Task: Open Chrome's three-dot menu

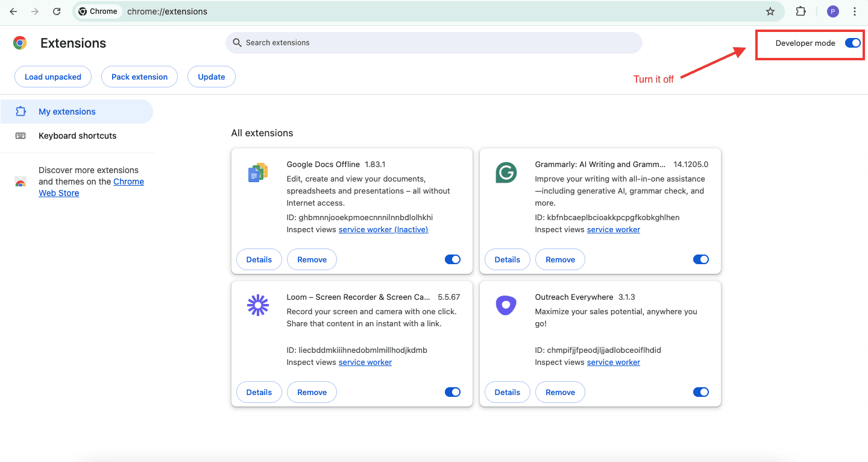Action: point(855,11)
